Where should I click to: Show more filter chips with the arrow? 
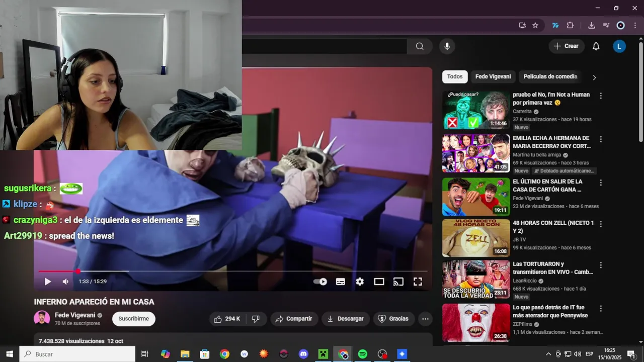pos(594,77)
